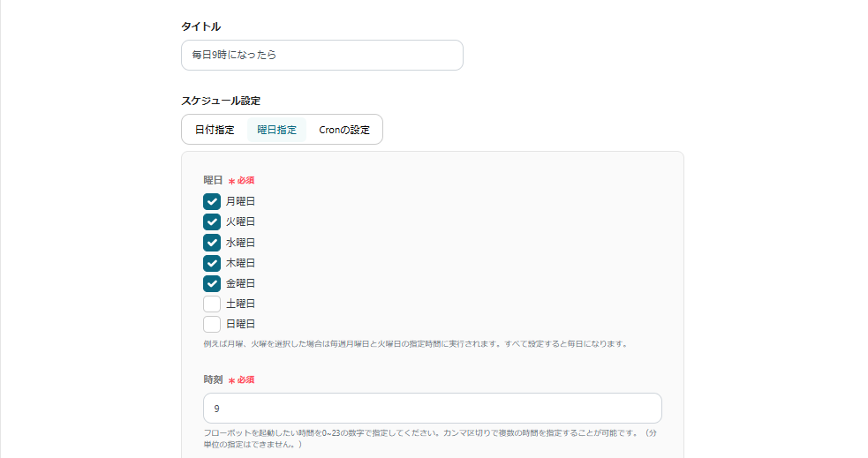Open the Cronの設定 tab
The image size is (868, 458).
tap(344, 130)
